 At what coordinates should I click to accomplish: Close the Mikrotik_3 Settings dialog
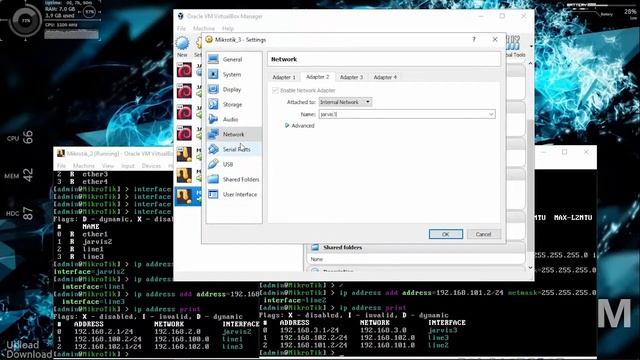point(495,40)
